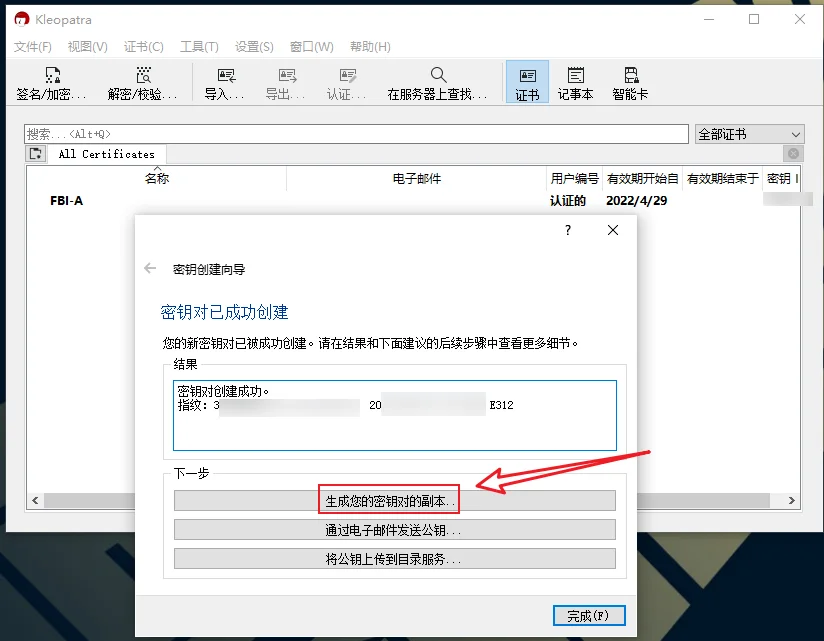Click the new tab icon beside All Certificates
Screen dimensions: 824x641
click(36, 154)
